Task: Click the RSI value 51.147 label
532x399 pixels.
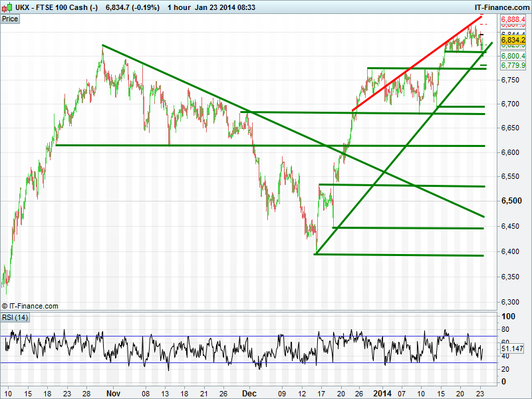Action: (x=512, y=348)
